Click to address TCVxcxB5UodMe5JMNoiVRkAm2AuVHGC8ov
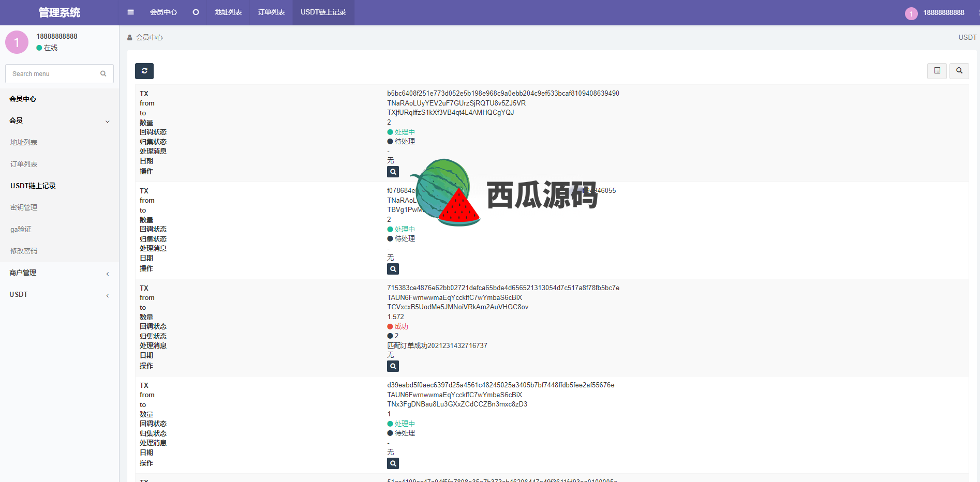 [x=457, y=307]
